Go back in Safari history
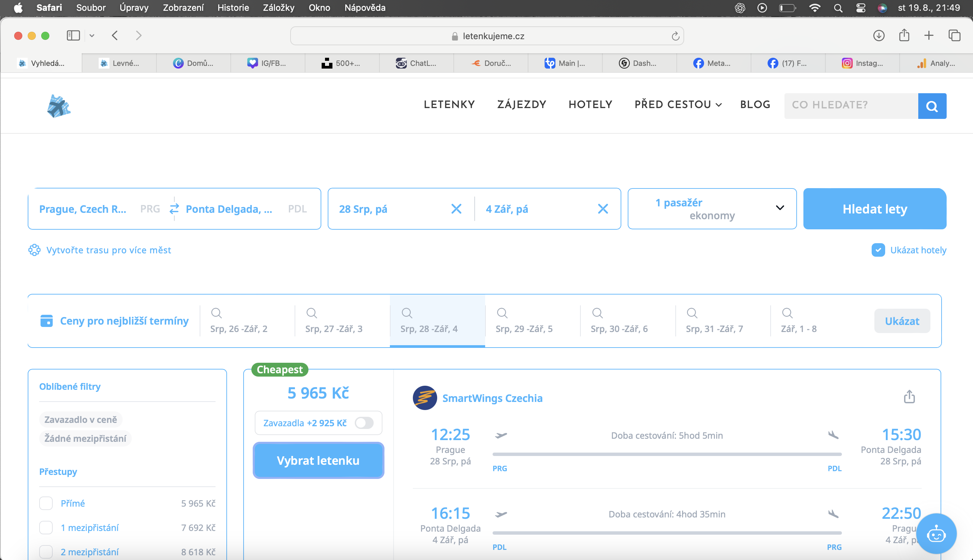Viewport: 973px width, 560px height. tap(115, 36)
